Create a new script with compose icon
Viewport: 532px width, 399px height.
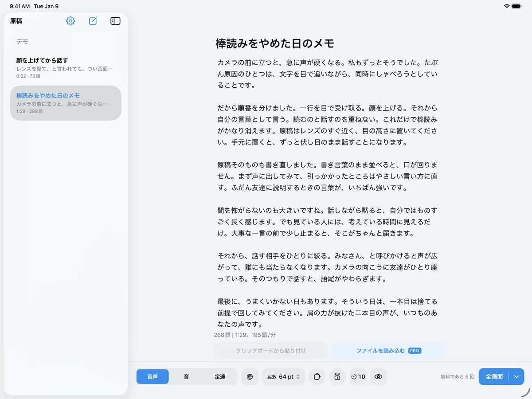pyautogui.click(x=93, y=21)
